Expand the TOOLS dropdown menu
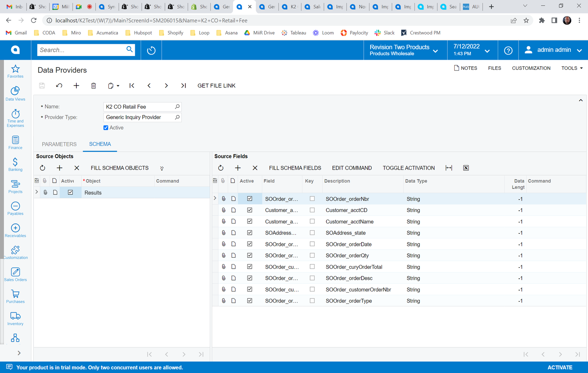 [x=572, y=68]
